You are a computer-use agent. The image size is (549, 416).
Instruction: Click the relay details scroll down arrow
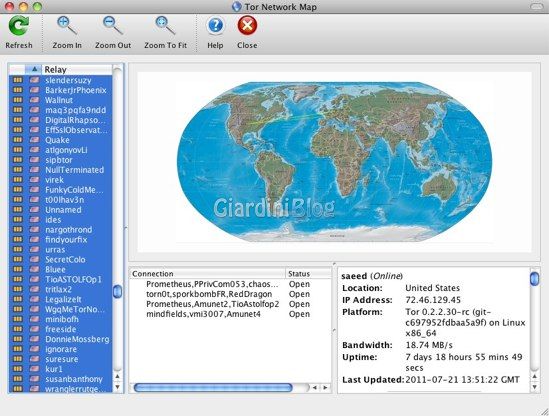point(535,387)
